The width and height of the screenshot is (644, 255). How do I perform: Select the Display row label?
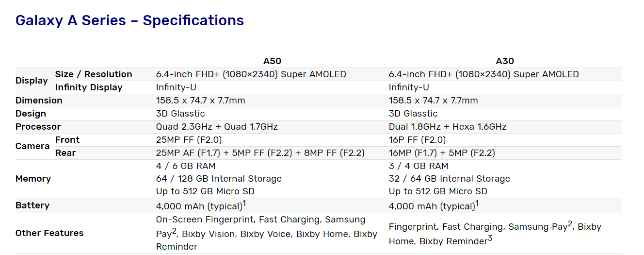click(x=32, y=81)
